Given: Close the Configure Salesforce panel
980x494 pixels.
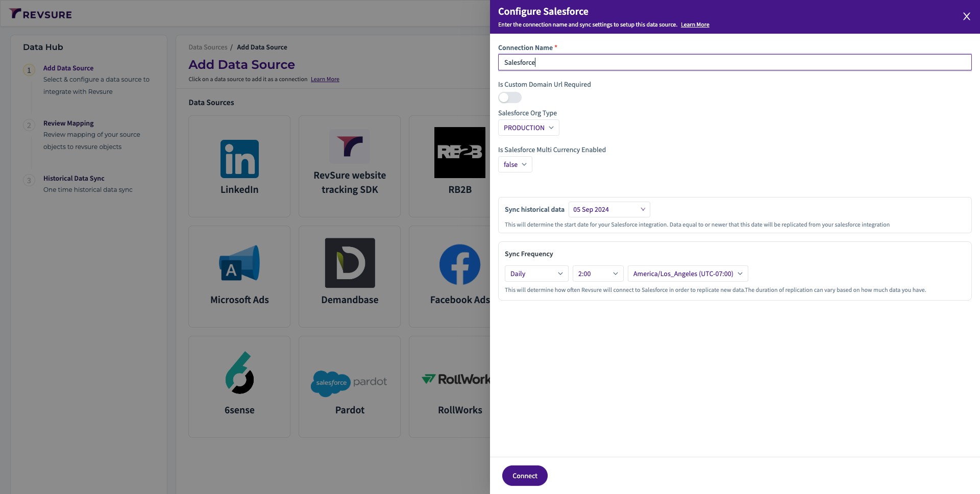Looking at the screenshot, I should pyautogui.click(x=966, y=16).
